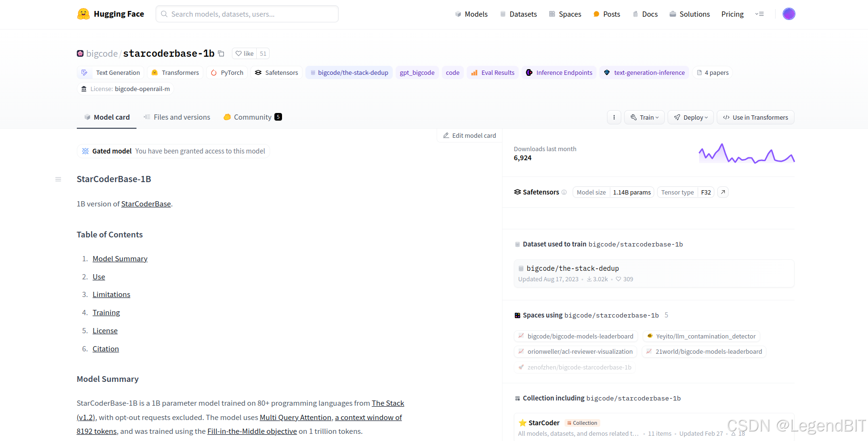868x441 pixels.
Task: Switch to Files and versions tab
Action: [x=177, y=117]
